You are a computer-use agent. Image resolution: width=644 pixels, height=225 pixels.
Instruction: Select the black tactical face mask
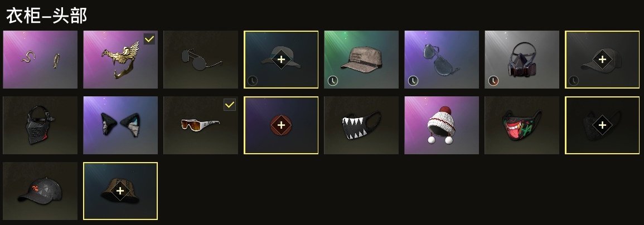[40, 125]
